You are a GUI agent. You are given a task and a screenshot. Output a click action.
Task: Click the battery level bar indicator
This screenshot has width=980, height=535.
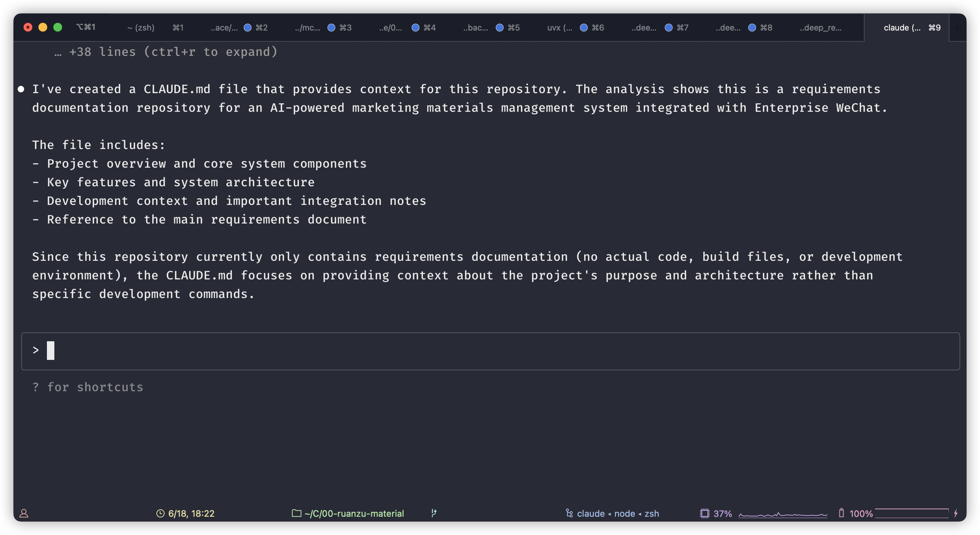click(911, 513)
